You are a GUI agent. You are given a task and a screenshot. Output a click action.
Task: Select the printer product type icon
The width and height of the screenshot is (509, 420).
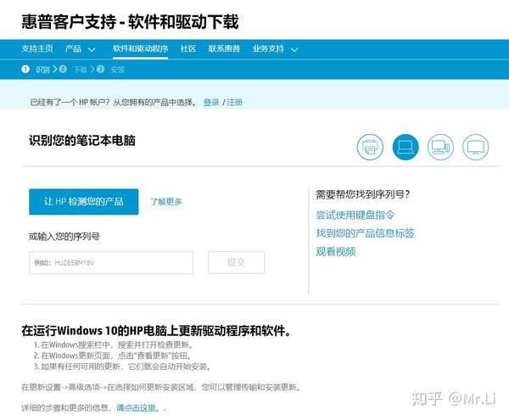coord(370,147)
